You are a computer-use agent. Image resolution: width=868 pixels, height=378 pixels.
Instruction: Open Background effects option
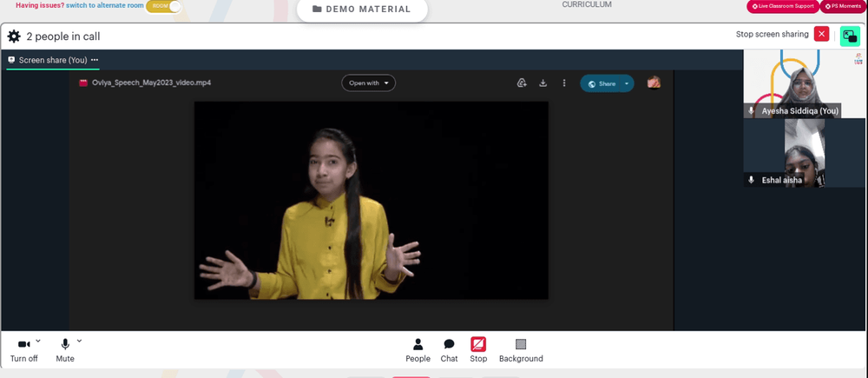[x=521, y=350]
